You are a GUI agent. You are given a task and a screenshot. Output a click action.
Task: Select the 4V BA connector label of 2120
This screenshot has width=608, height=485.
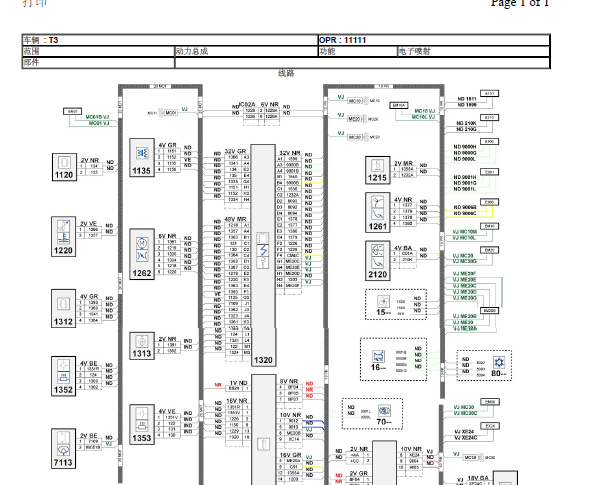pos(403,248)
